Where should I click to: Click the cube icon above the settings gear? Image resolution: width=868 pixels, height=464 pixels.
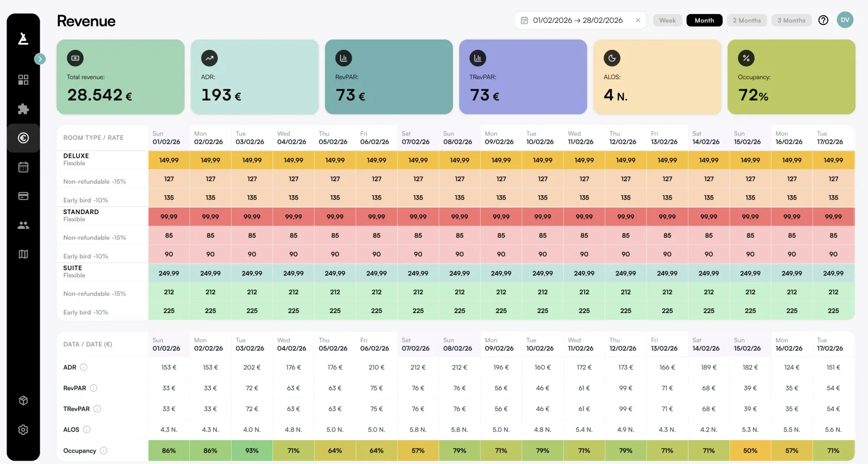[x=23, y=400]
